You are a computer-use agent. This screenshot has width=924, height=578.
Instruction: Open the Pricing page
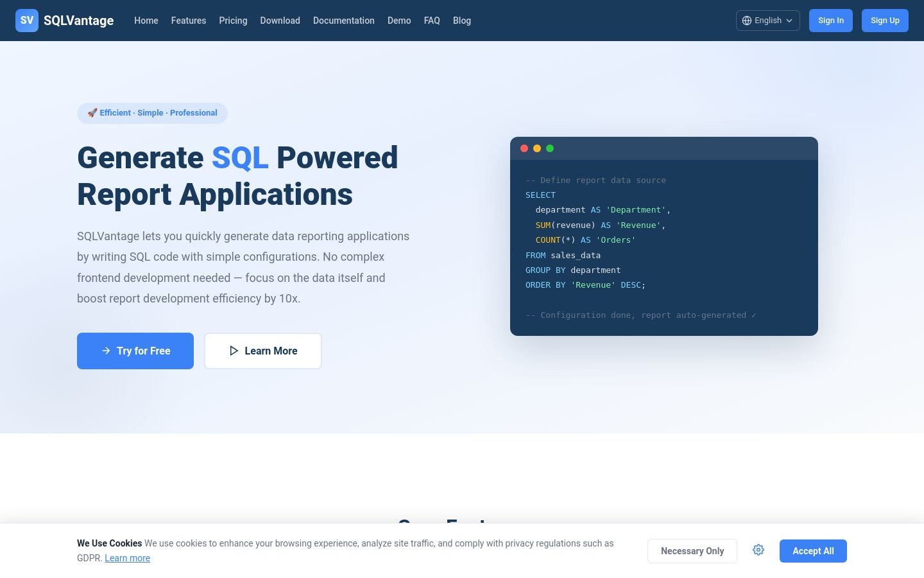(233, 21)
